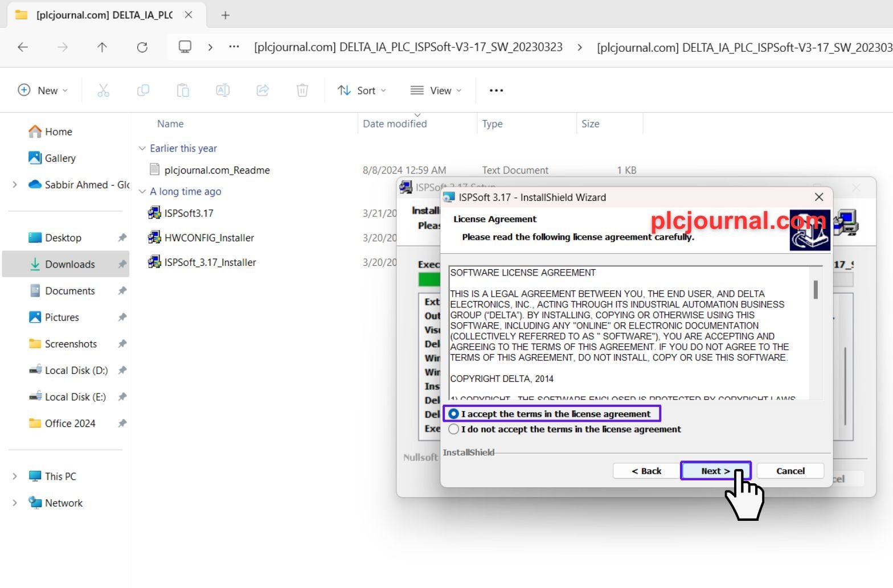Open Local Disk (D:) in sidebar
The width and height of the screenshot is (893, 588).
click(x=76, y=371)
